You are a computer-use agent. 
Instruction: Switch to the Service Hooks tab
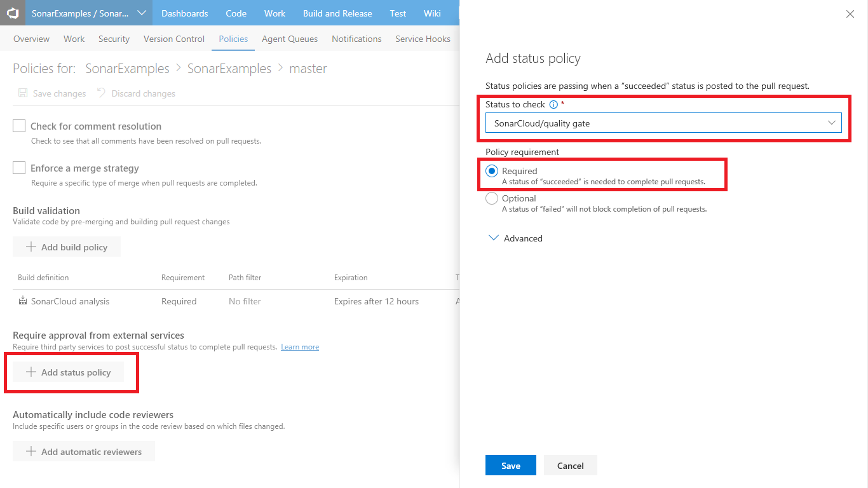click(423, 39)
